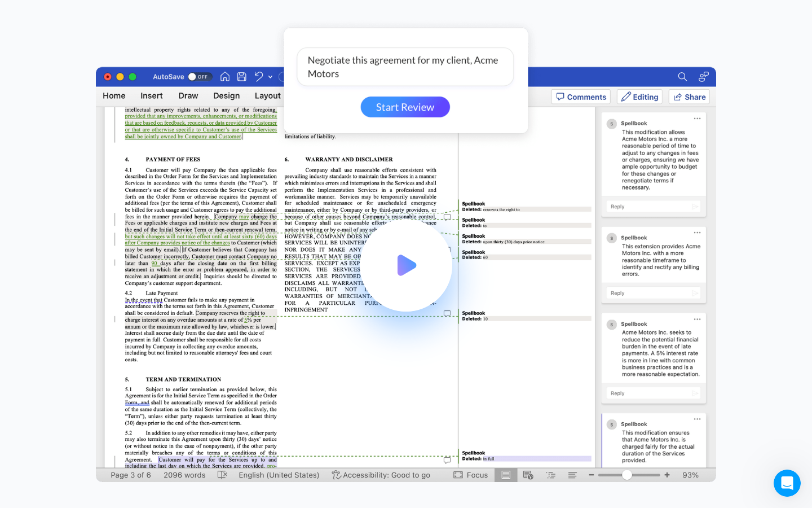Enable Focus mode in status bar
The image size is (812, 508).
[471, 475]
